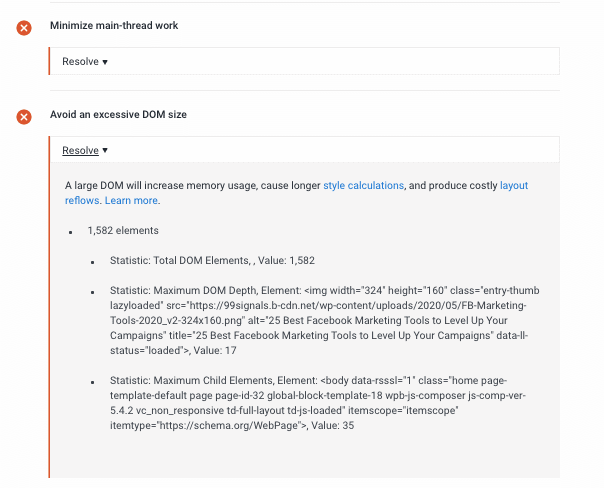
Task: Click the bullet before 1,582 elements
Action: pos(71,231)
